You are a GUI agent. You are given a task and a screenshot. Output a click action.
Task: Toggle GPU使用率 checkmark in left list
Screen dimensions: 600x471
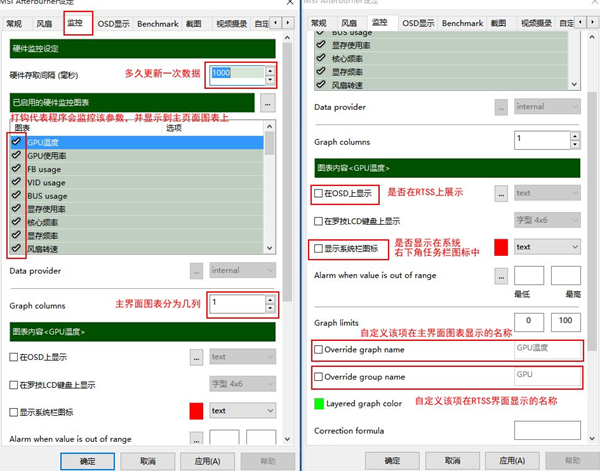click(16, 155)
